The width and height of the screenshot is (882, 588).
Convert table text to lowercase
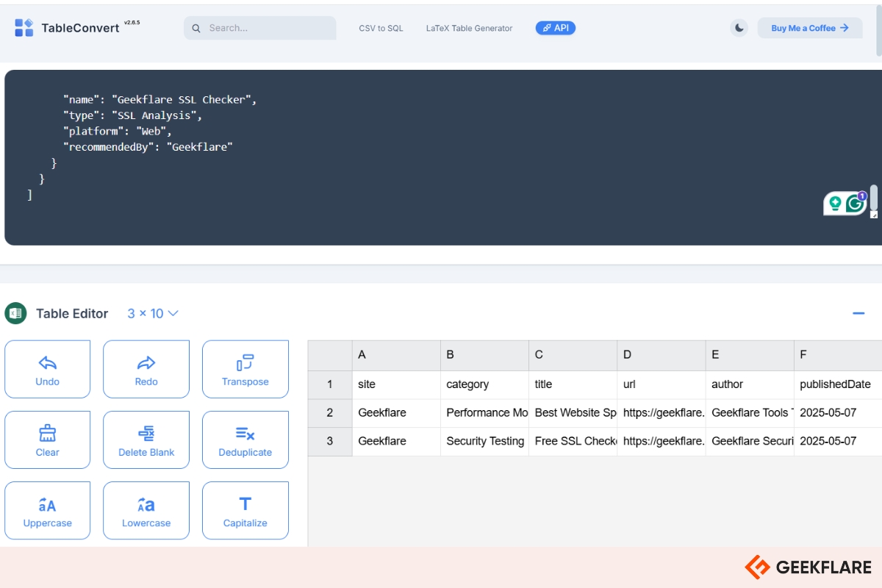146,511
